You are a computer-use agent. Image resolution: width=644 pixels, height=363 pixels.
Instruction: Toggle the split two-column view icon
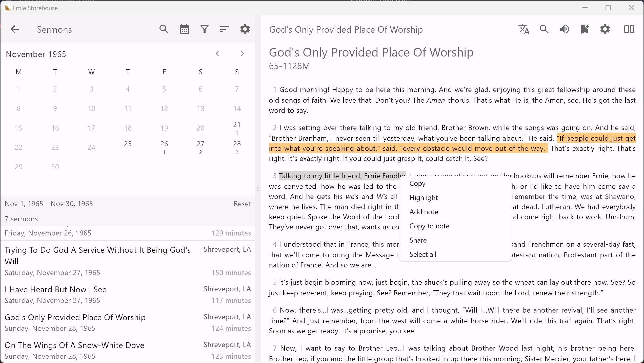629,29
